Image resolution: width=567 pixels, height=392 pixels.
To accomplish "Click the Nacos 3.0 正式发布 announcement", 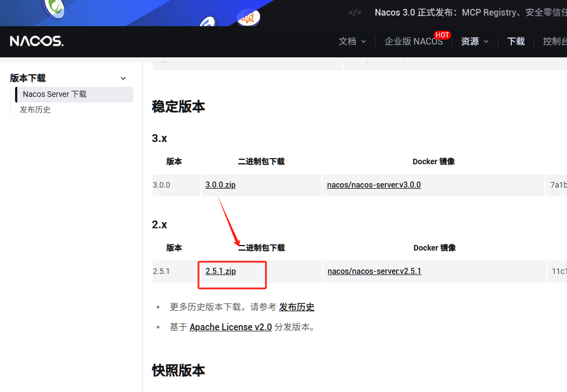I will pos(471,13).
